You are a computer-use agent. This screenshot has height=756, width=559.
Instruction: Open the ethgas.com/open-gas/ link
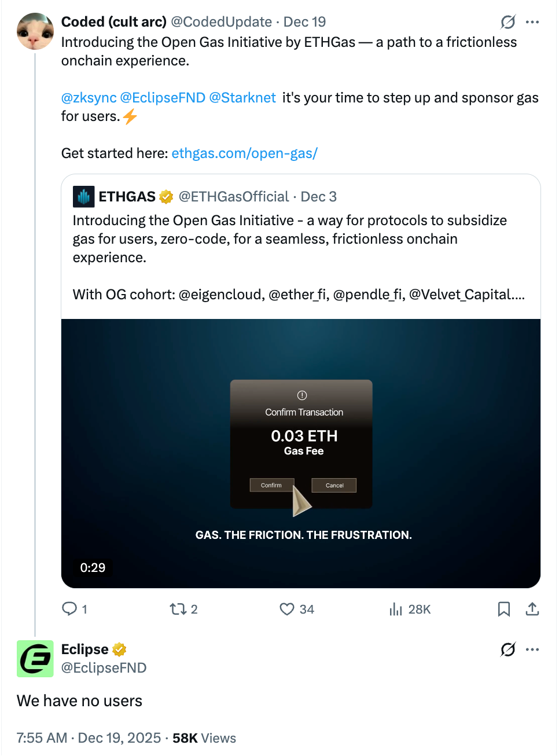(244, 153)
